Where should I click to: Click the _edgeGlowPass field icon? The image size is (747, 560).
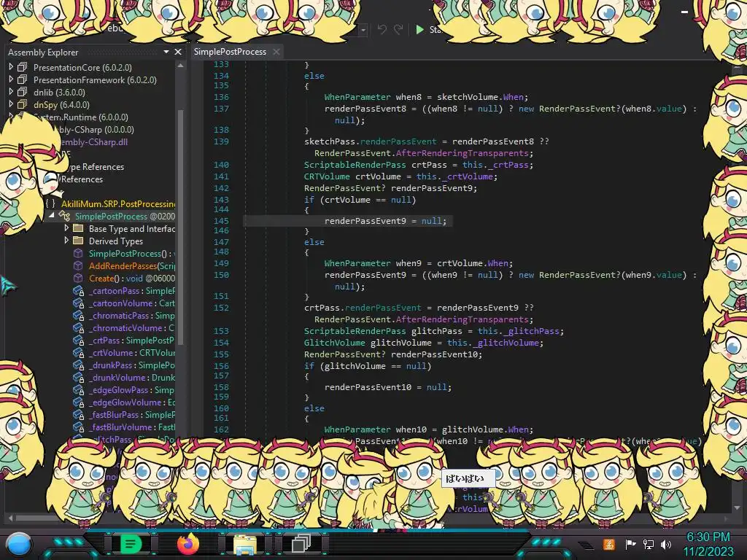point(78,389)
